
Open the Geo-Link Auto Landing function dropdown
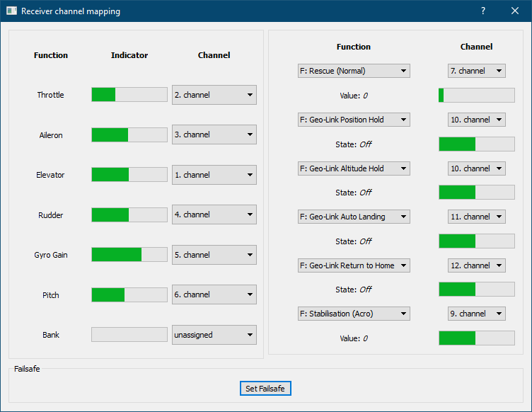354,217
